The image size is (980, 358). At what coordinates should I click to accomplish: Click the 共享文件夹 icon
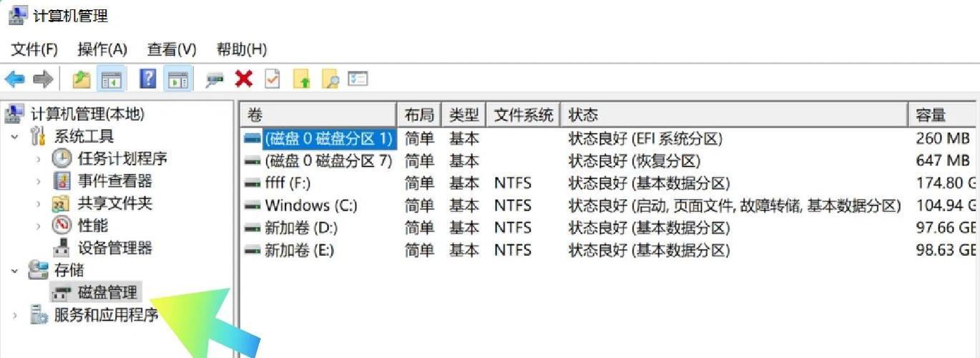point(62,204)
